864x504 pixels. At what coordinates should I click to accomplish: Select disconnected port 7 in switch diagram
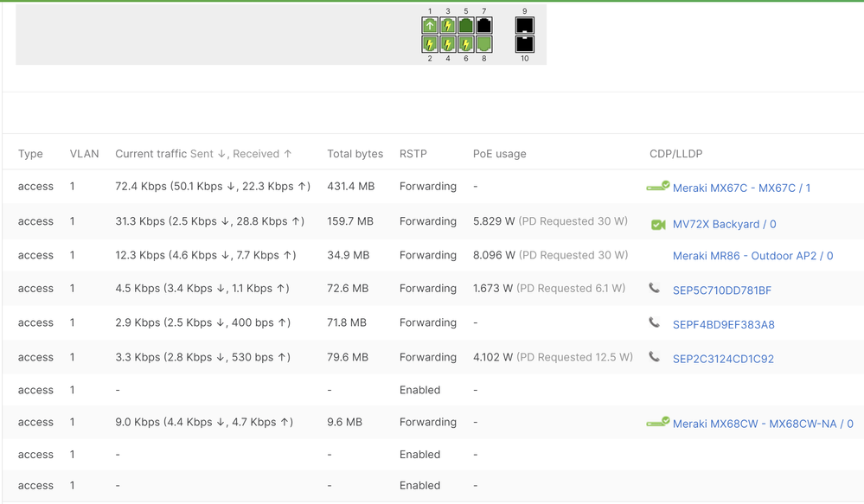[x=484, y=26]
